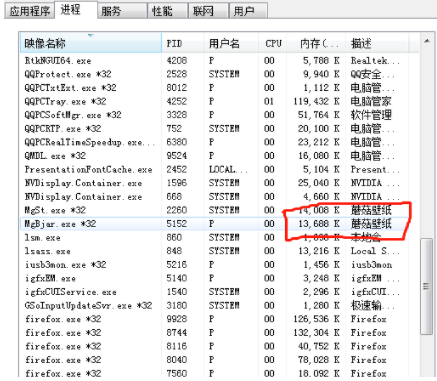The image size is (437, 381).
Task: Click the vertical scrollbar thumb
Action: 426,286
